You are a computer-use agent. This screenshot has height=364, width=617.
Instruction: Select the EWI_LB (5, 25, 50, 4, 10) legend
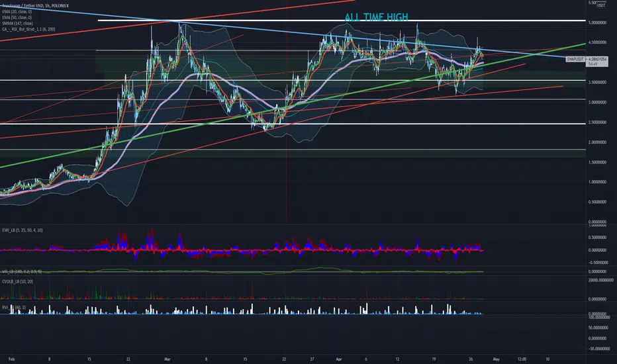click(23, 230)
